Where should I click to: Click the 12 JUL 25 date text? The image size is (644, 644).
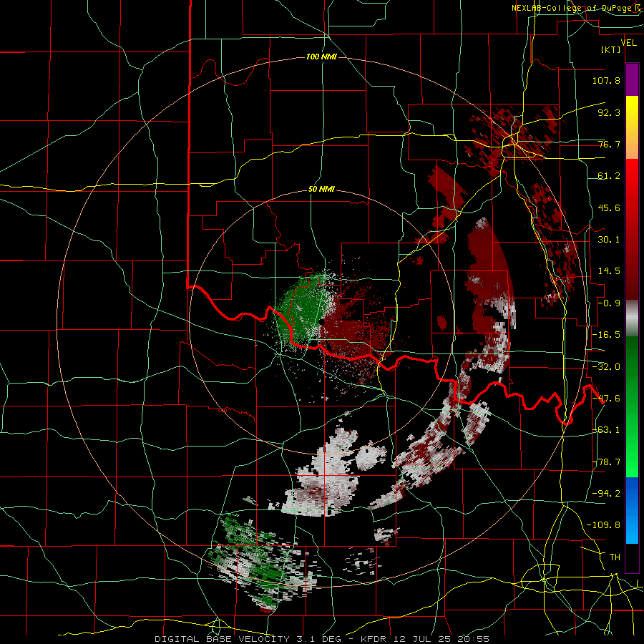(424, 639)
